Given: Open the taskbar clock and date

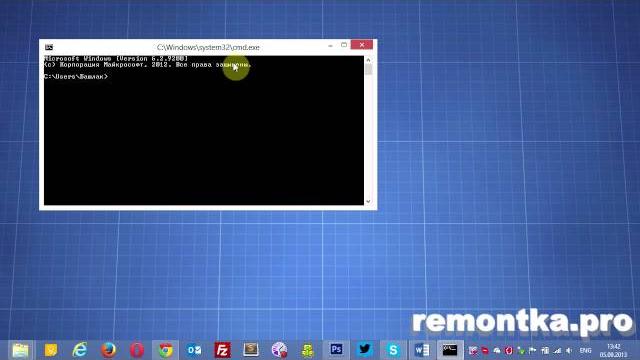Looking at the screenshot, I should coord(613,351).
